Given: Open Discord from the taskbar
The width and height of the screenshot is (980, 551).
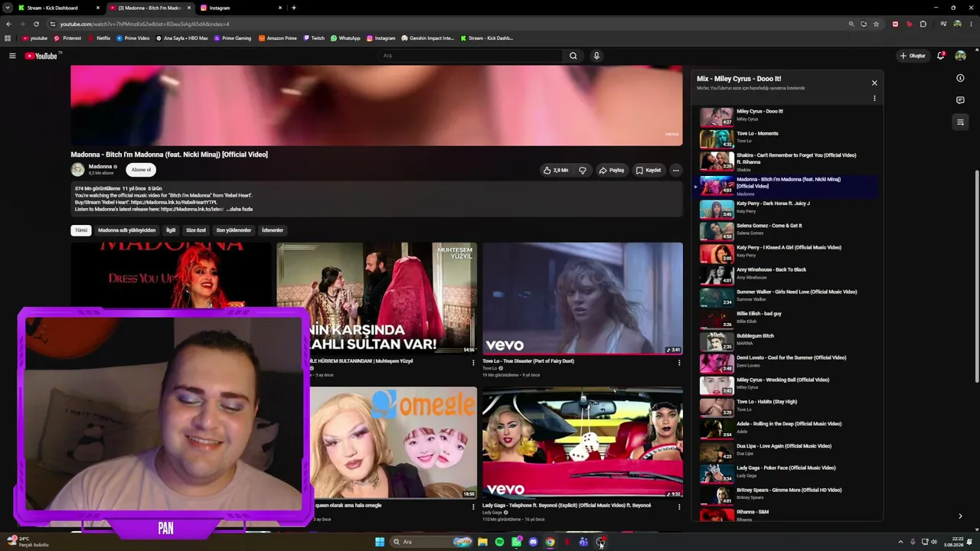Looking at the screenshot, I should click(533, 542).
